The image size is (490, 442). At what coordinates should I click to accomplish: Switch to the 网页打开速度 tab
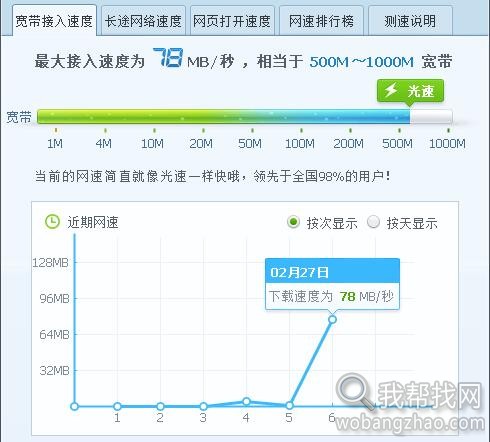(232, 21)
